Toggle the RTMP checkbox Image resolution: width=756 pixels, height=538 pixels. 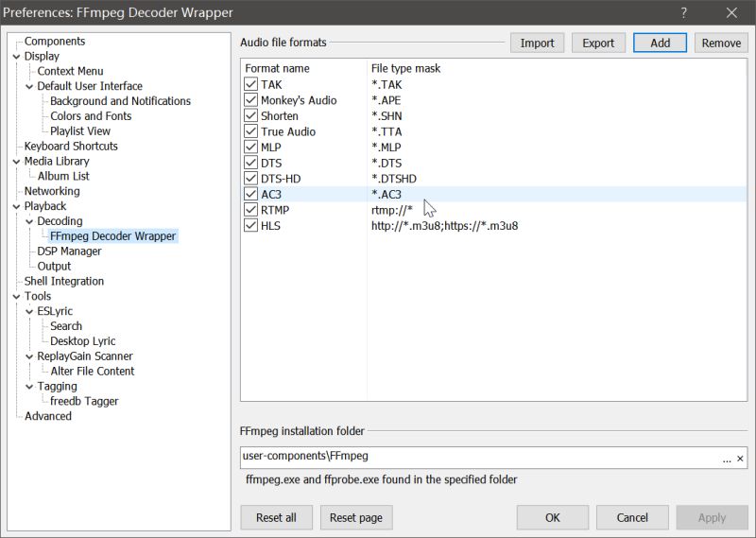pyautogui.click(x=250, y=210)
